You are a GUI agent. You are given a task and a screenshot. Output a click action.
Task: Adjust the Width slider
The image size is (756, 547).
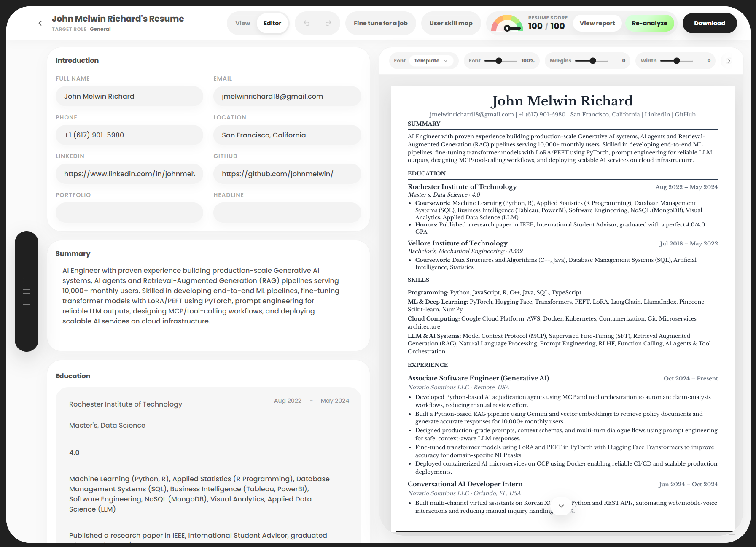[676, 61]
